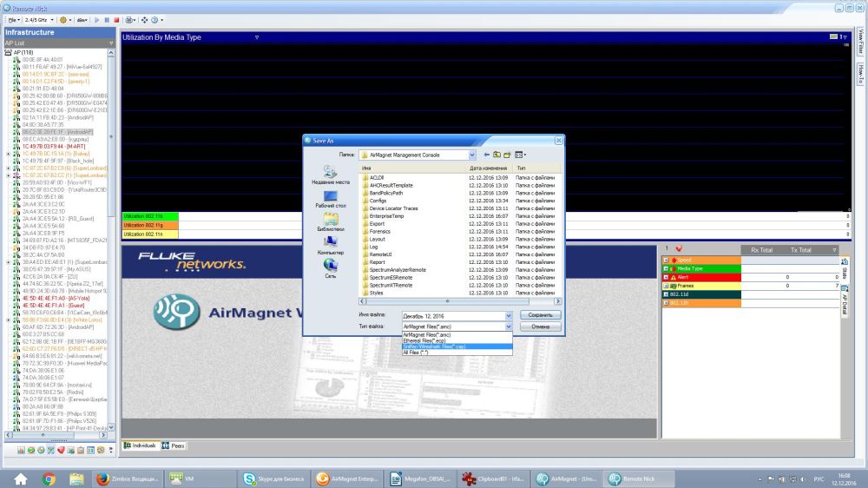Expand the Frames row in stats panel
The width and height of the screenshot is (868, 488).
click(x=666, y=286)
